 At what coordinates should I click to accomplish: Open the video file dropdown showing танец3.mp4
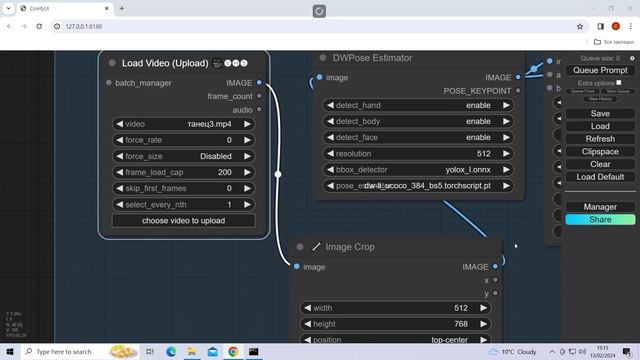point(184,124)
